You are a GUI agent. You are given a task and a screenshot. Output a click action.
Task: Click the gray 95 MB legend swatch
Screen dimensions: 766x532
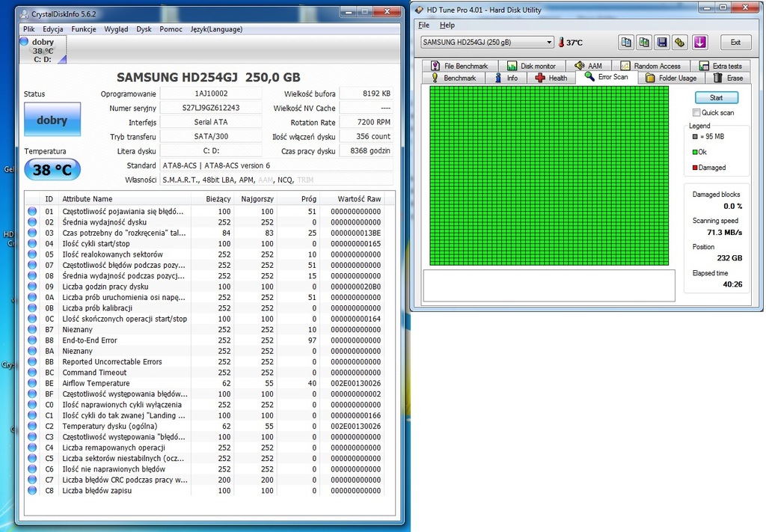(x=695, y=136)
